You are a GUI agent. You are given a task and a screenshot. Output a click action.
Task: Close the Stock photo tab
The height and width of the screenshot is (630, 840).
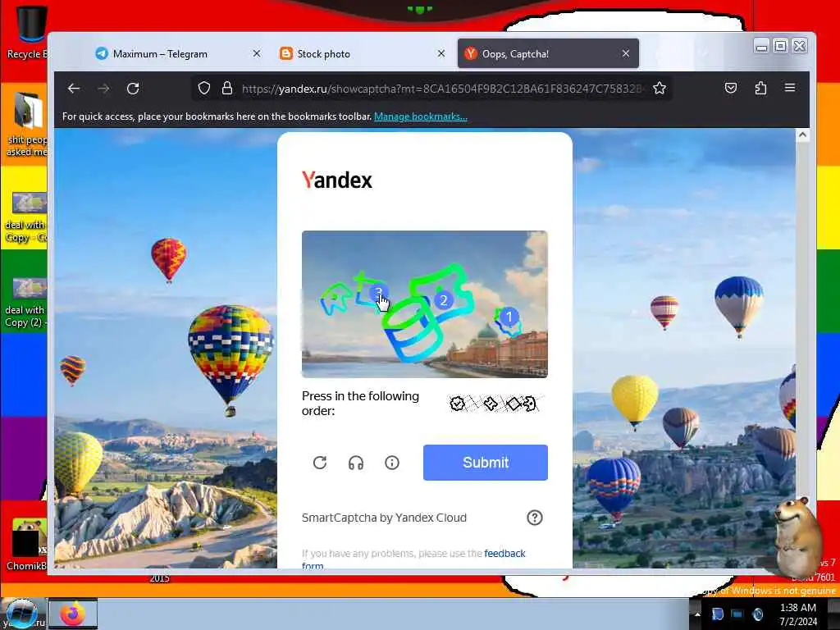coord(441,53)
